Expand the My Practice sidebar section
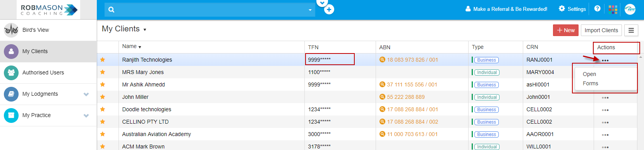The height and width of the screenshot is (150, 644). coord(86,116)
